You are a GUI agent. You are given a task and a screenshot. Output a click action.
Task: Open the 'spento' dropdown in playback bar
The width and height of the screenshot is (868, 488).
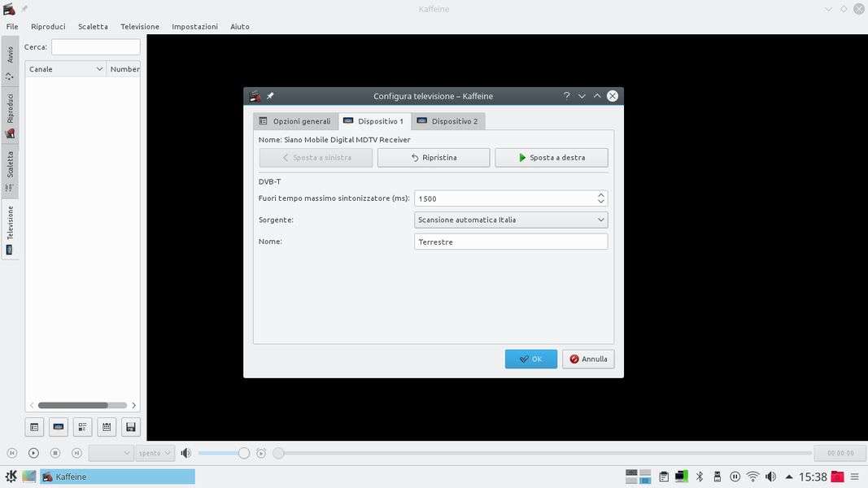(155, 453)
